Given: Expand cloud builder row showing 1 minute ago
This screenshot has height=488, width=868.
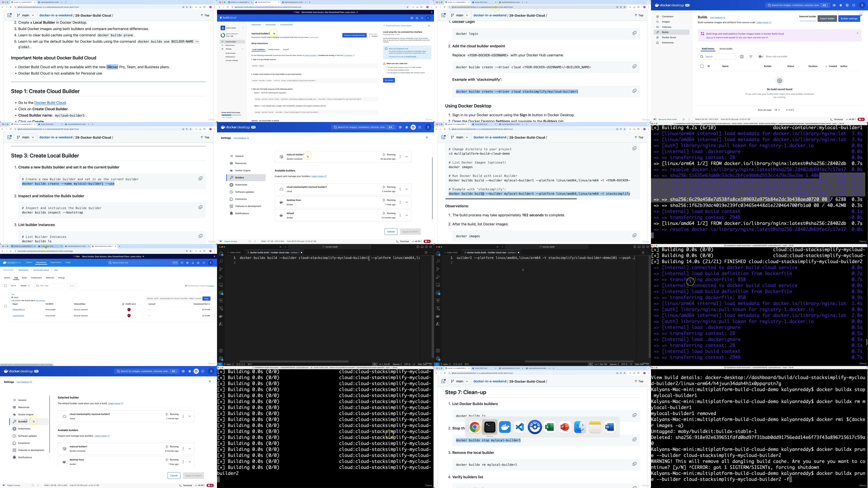Looking at the screenshot, I should [x=190, y=416].
